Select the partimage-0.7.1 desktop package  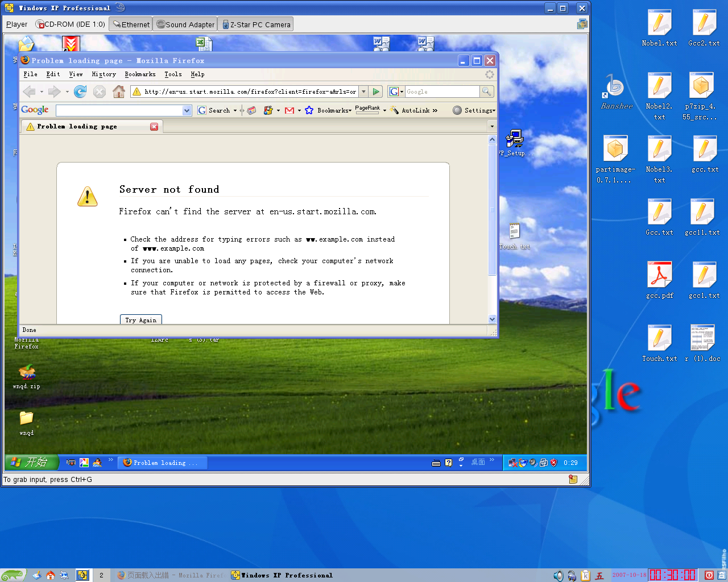(x=615, y=160)
